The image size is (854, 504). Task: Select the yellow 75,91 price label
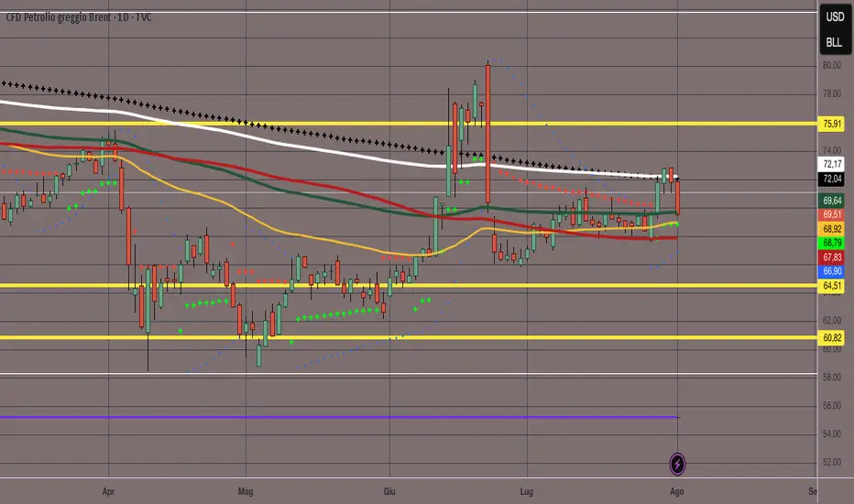[832, 124]
